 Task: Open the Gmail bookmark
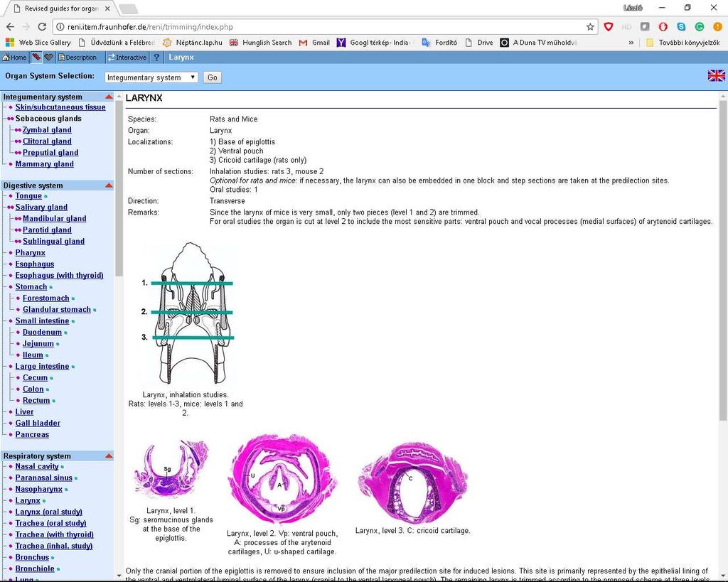click(315, 42)
